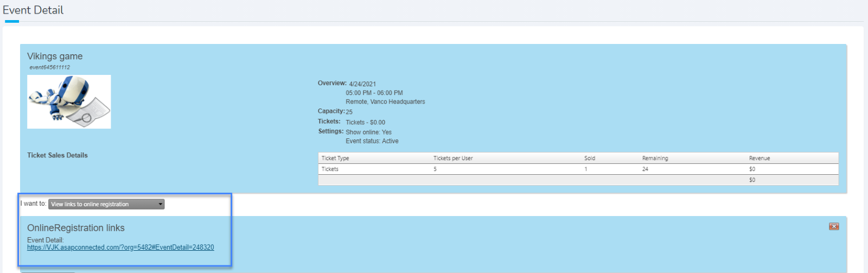Click the Event Detail page heading
This screenshot has width=868, height=273.
click(x=33, y=10)
